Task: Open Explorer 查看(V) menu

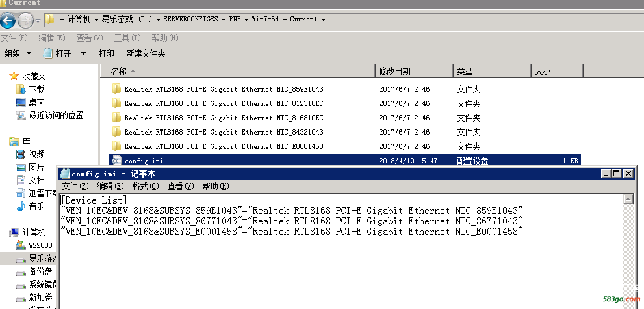Action: click(90, 38)
